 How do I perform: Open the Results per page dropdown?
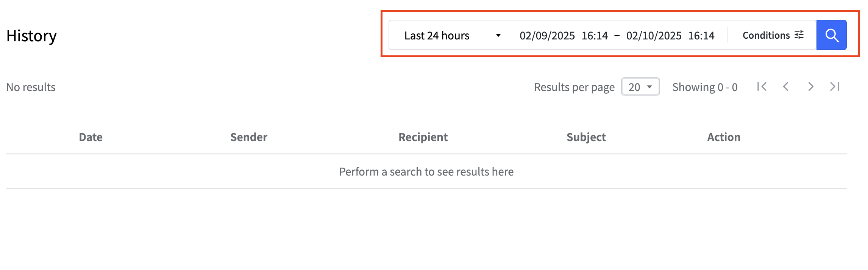pos(640,87)
